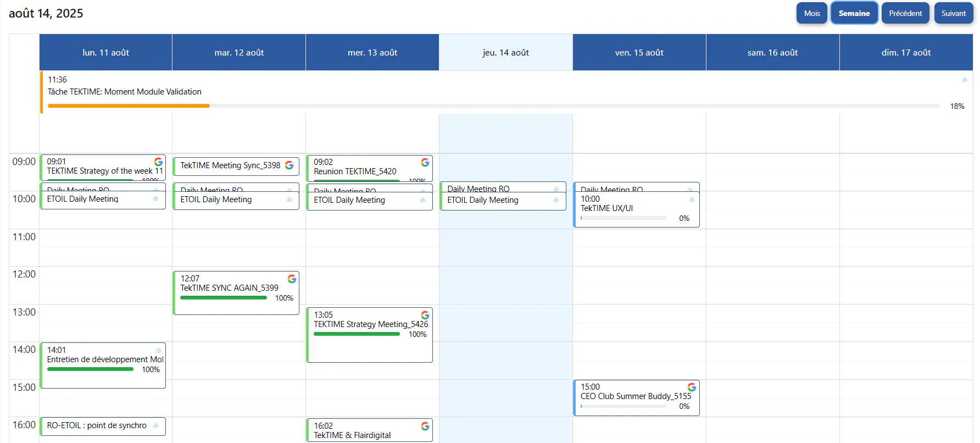980x443 pixels.
Task: Open TekTIME & Flairdigital event
Action: click(x=370, y=430)
